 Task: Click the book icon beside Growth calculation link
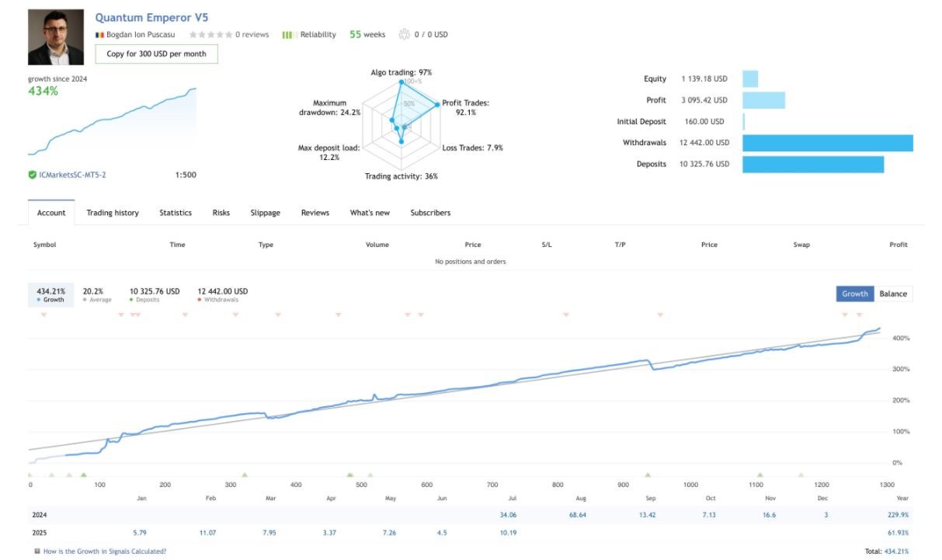[37, 551]
